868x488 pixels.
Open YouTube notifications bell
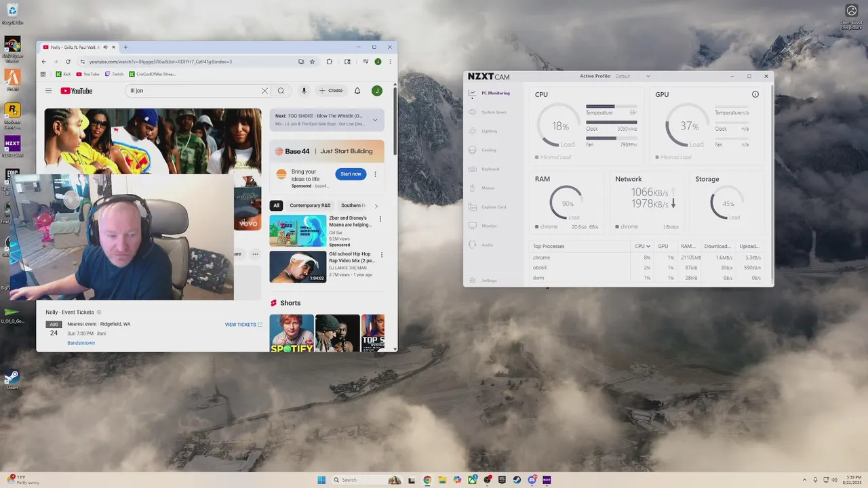(x=357, y=91)
